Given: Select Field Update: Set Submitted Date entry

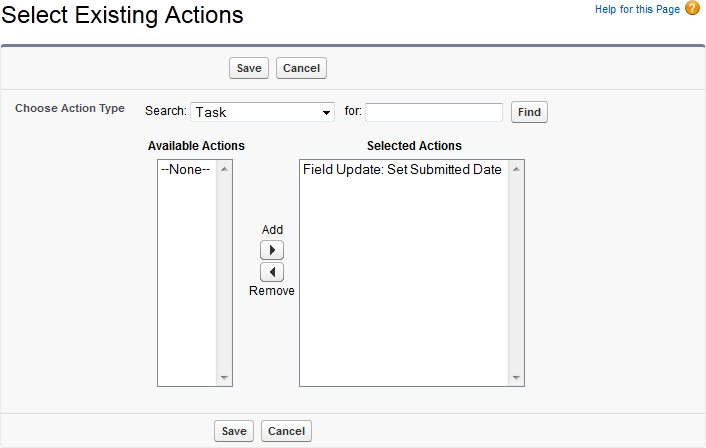Looking at the screenshot, I should (401, 170).
